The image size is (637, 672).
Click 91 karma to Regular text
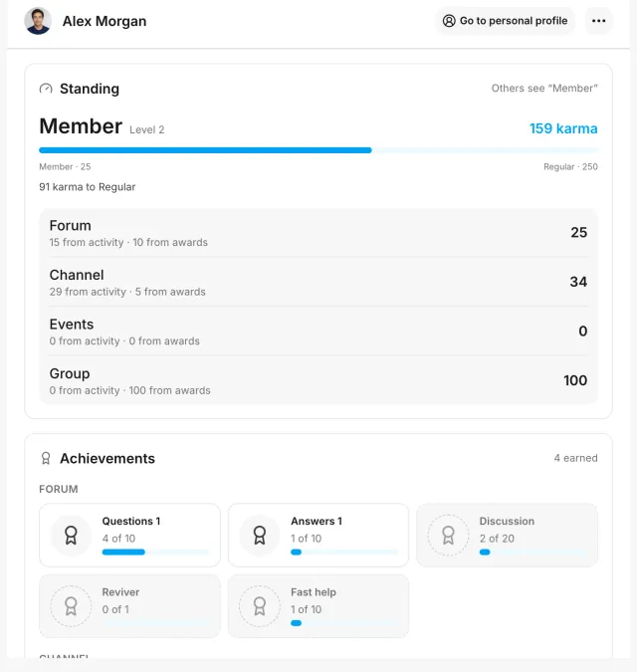88,187
